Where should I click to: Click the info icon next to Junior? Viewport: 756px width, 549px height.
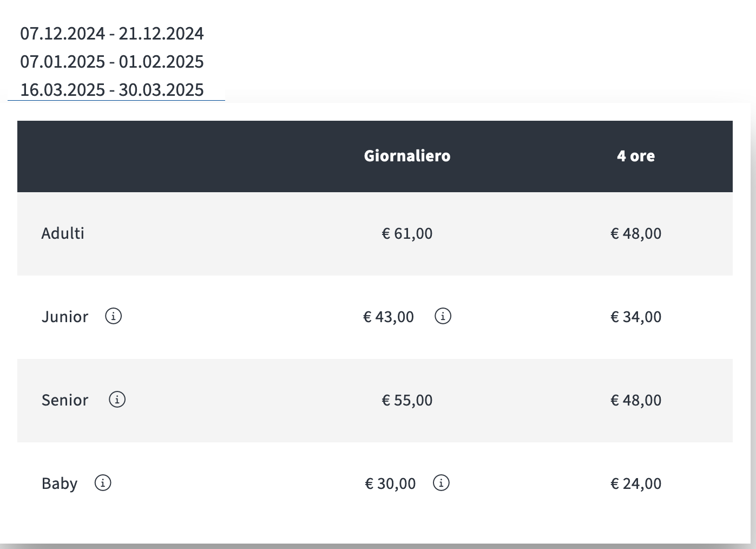point(113,316)
